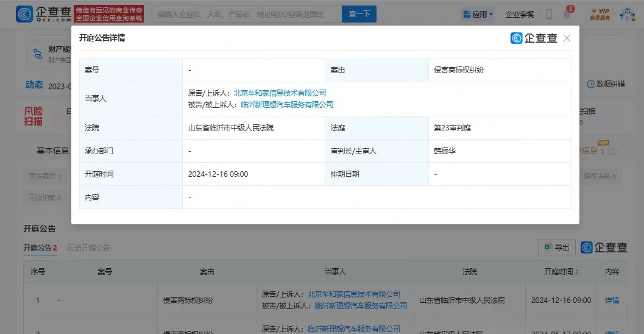
Task: Click the 查一下 search button
Action: [359, 14]
